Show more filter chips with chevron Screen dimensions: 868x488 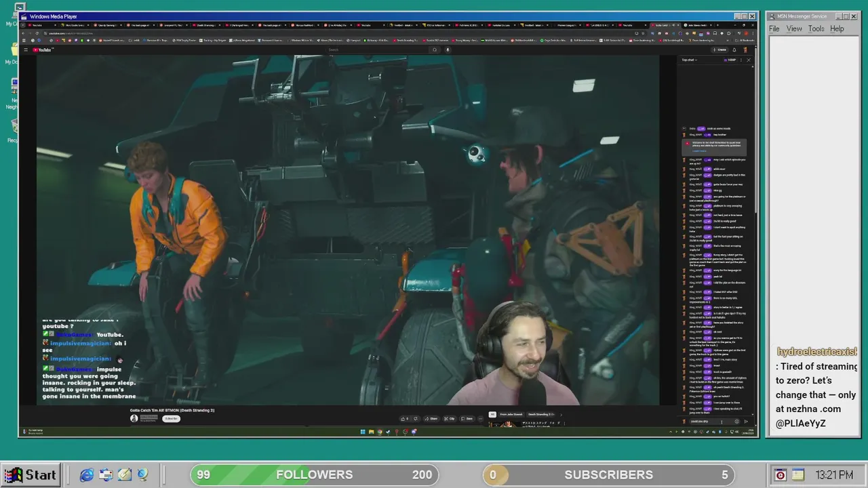[x=561, y=414]
